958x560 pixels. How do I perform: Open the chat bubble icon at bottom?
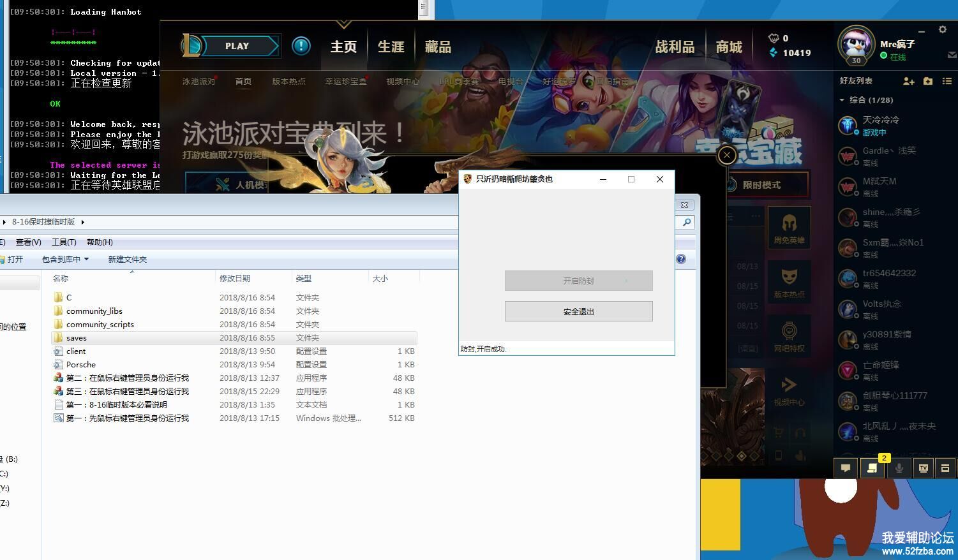[846, 468]
